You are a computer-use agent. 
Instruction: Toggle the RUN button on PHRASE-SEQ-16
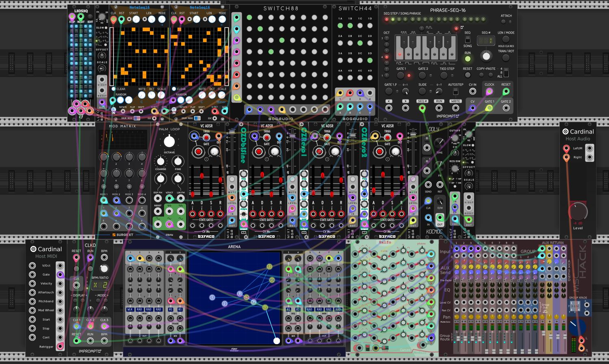pyautogui.click(x=468, y=59)
